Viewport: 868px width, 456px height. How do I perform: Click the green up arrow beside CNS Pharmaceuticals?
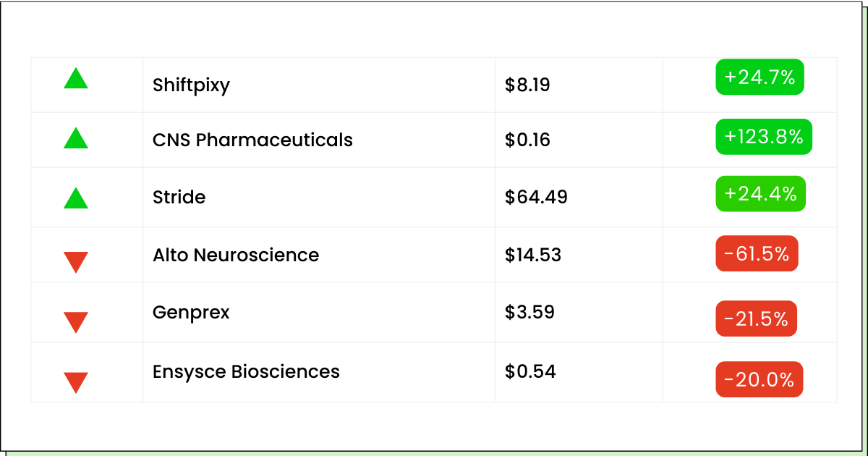[x=76, y=138]
